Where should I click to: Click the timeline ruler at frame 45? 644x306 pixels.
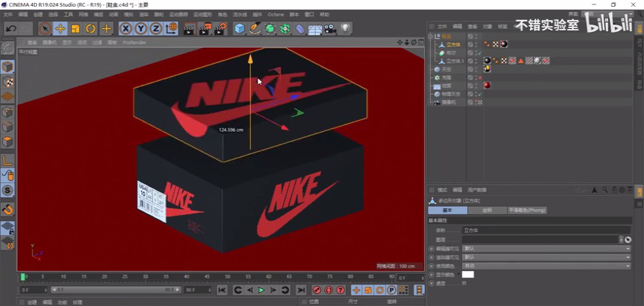pos(207,277)
